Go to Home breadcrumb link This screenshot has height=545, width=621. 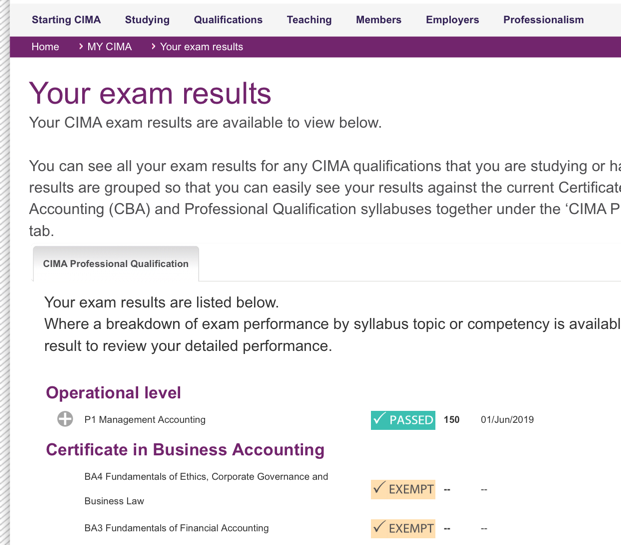click(x=45, y=47)
